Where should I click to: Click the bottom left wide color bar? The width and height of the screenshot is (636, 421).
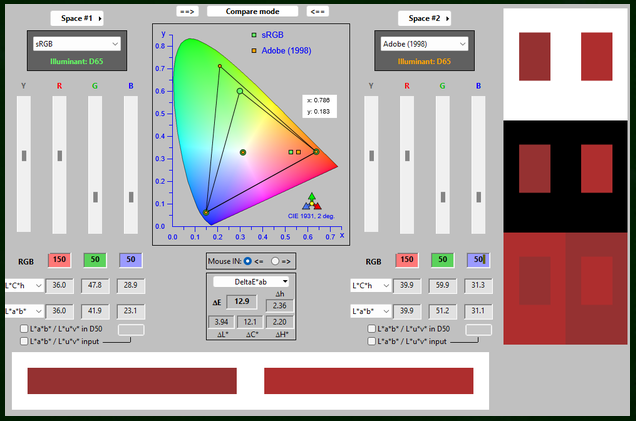coord(132,381)
